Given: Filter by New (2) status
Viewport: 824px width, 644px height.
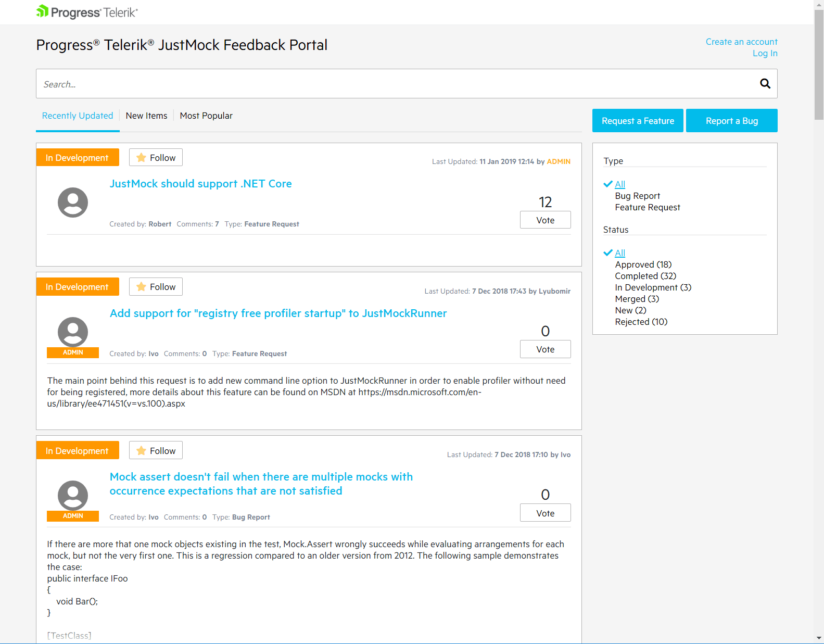Looking at the screenshot, I should (x=630, y=310).
